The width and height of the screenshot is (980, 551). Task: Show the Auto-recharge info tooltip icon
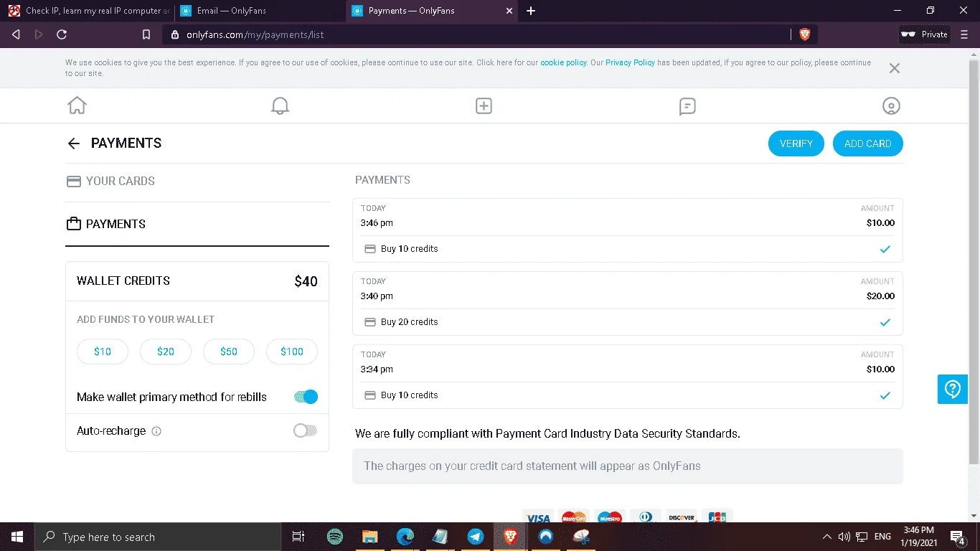(156, 431)
